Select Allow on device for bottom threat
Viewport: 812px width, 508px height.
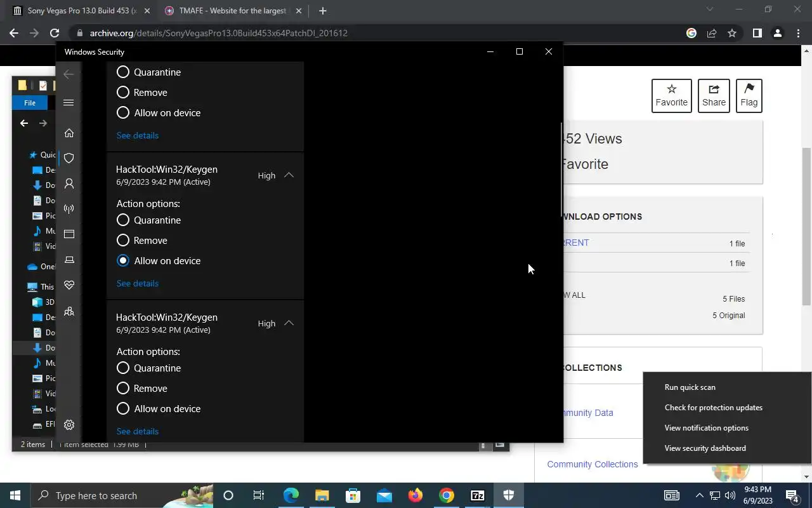click(x=123, y=409)
